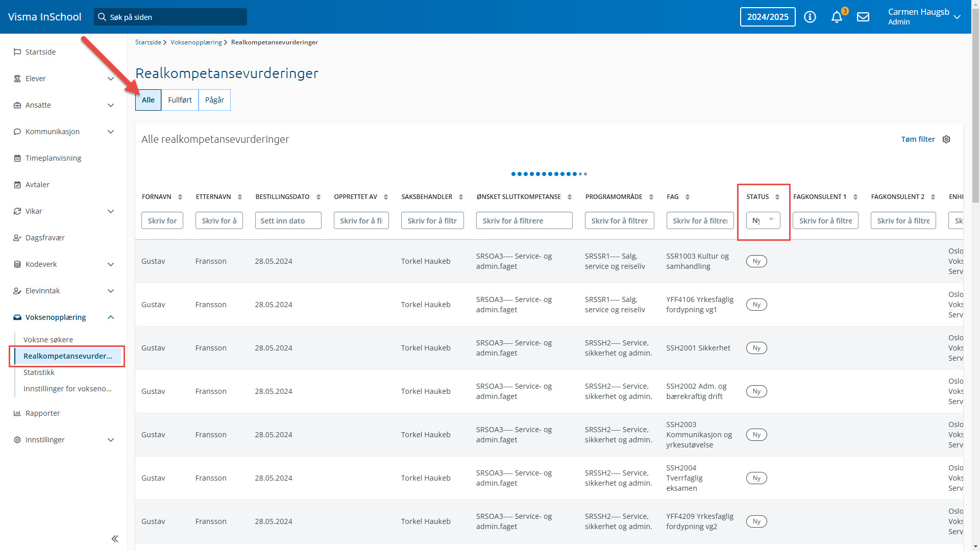This screenshot has width=980, height=551.
Task: Click the Rapporter chart icon
Action: [x=17, y=413]
